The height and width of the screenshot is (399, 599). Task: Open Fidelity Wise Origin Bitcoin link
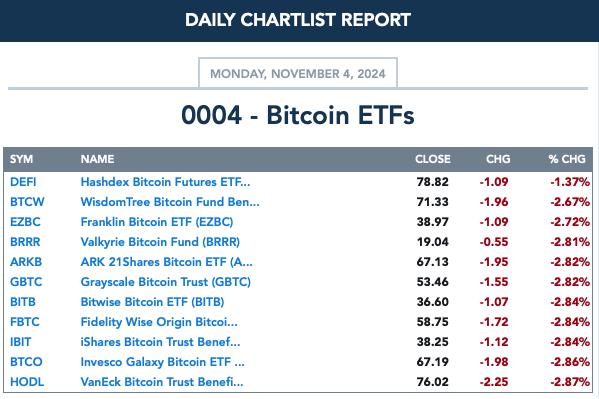coord(159,322)
